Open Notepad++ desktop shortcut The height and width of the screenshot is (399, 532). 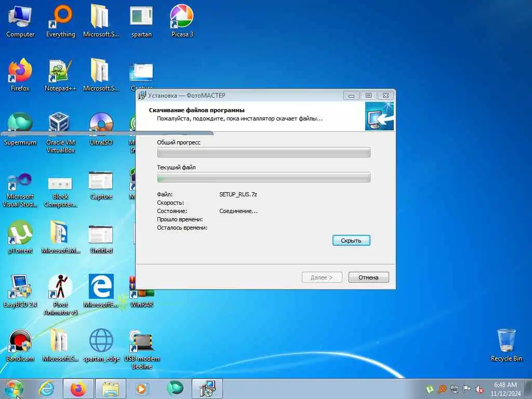[60, 75]
